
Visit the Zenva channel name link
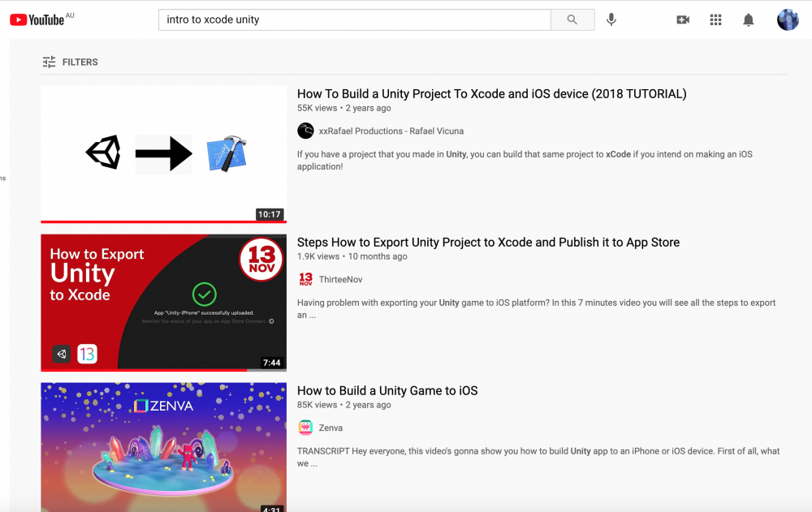pyautogui.click(x=331, y=428)
